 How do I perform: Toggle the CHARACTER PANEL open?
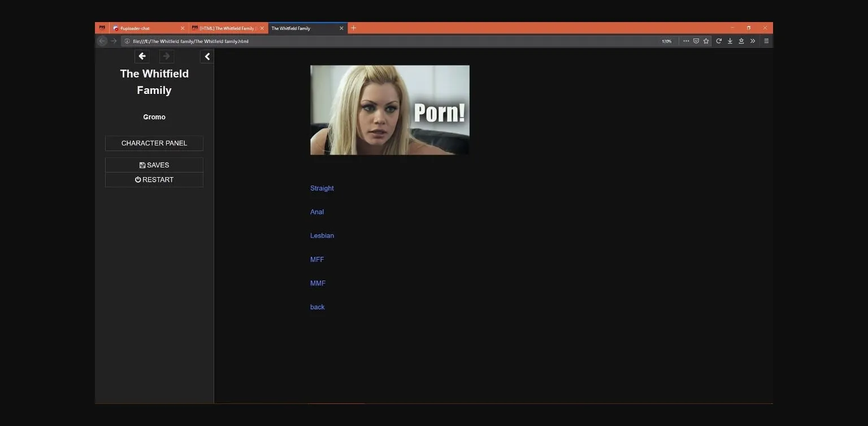[x=154, y=143]
